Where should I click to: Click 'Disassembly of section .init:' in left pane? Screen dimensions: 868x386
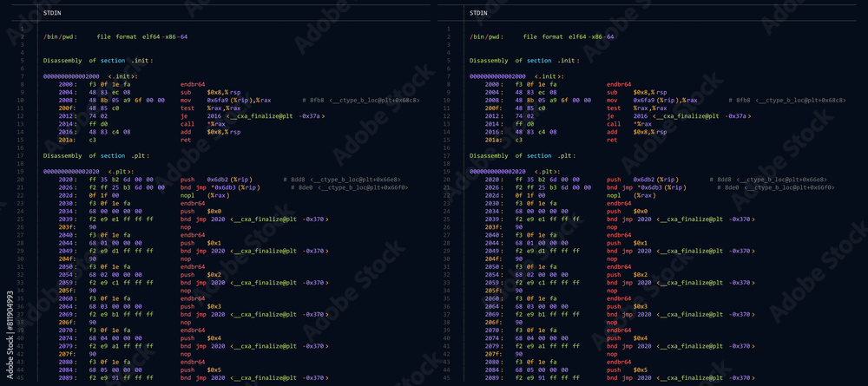pos(98,60)
